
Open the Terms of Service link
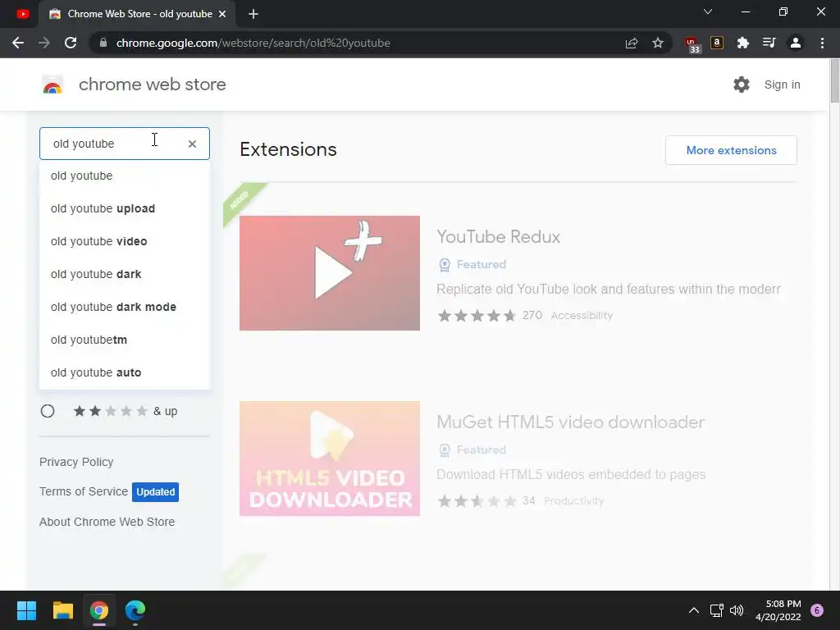click(84, 491)
